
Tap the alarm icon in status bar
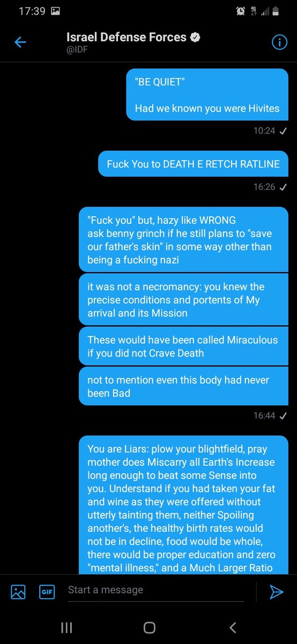[x=240, y=11]
